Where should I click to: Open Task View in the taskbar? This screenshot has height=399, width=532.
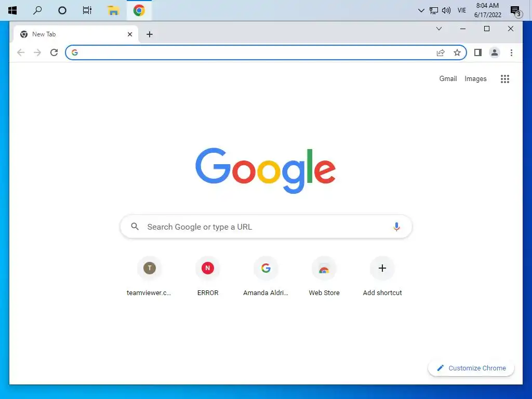(x=87, y=10)
